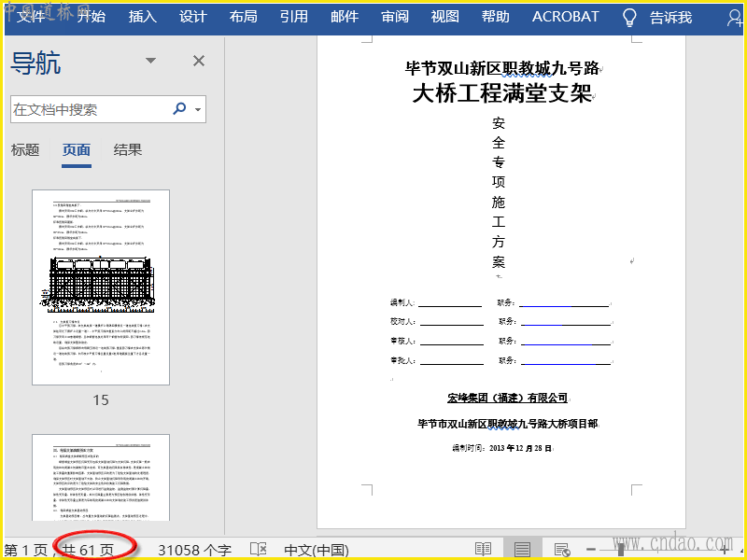747x560 pixels.
Task: Click the 校对人 label
Action: tap(402, 321)
